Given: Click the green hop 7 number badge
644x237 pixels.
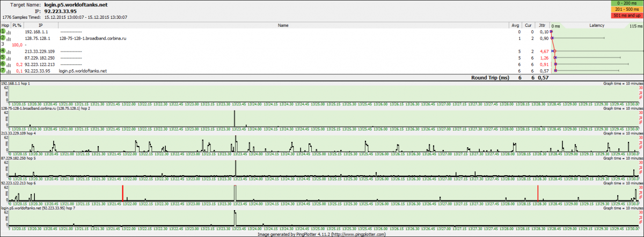Looking at the screenshot, I should [x=3, y=70].
